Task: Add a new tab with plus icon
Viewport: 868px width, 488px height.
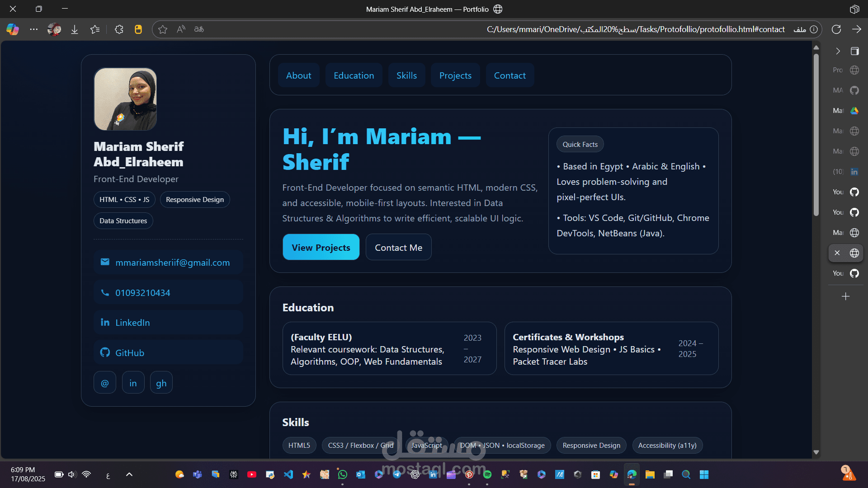Action: 845,296
